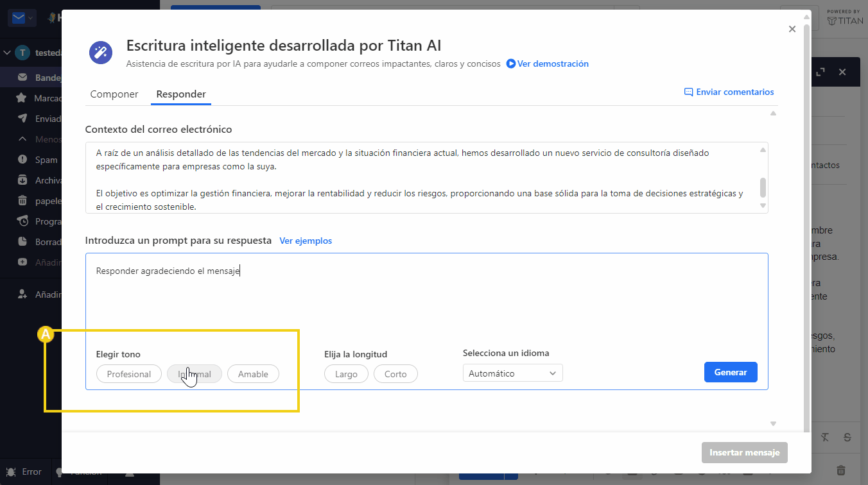
Task: Click the Generar button
Action: click(x=731, y=372)
